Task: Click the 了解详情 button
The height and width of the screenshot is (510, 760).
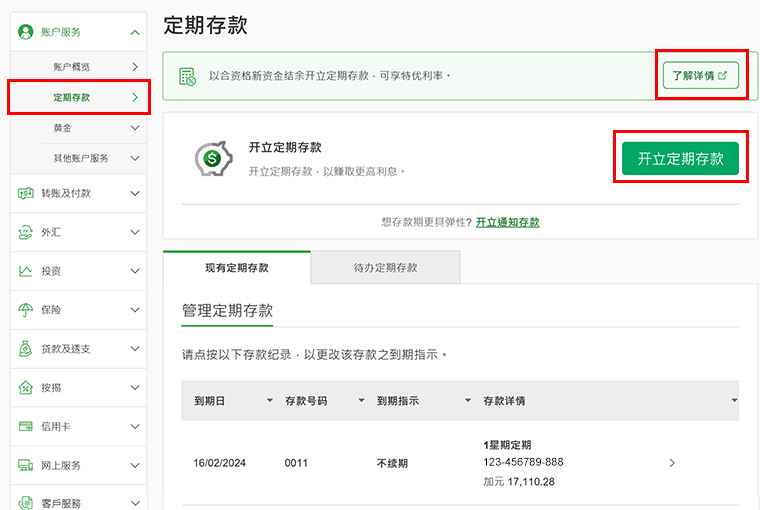Action: tap(700, 75)
